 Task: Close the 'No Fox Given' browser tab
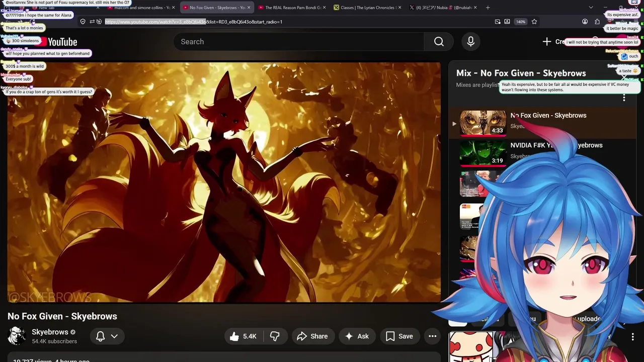pyautogui.click(x=249, y=8)
